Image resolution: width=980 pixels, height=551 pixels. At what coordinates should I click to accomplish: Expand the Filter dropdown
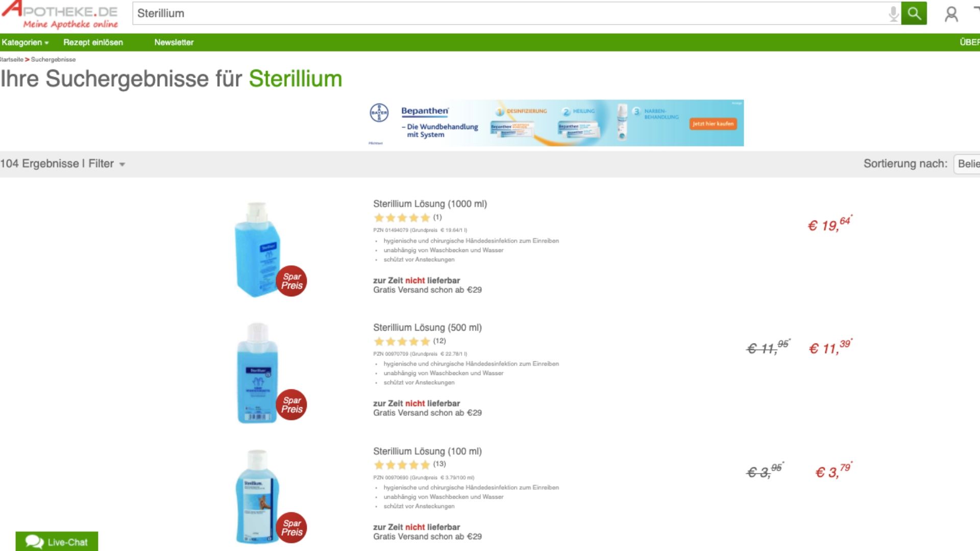click(x=107, y=164)
